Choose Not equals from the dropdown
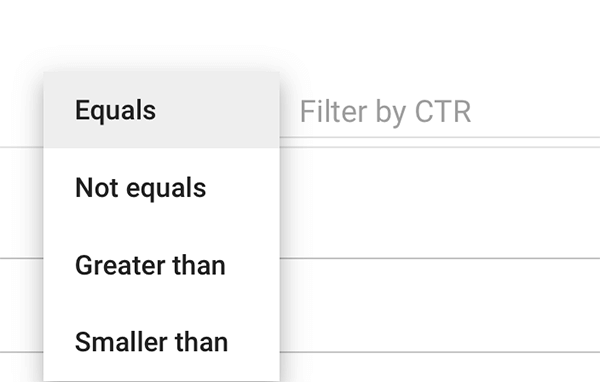The width and height of the screenshot is (600, 382). point(161,188)
